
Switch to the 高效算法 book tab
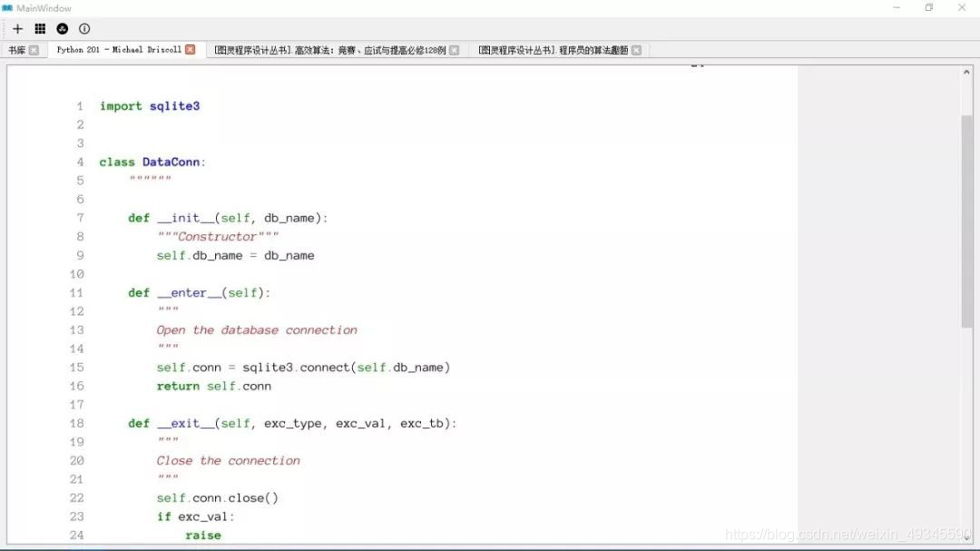(x=330, y=50)
